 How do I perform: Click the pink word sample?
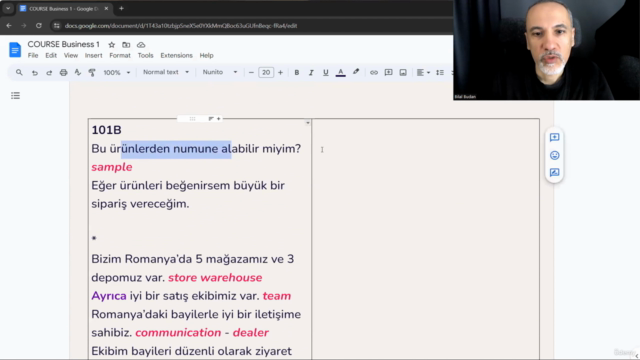click(x=112, y=167)
